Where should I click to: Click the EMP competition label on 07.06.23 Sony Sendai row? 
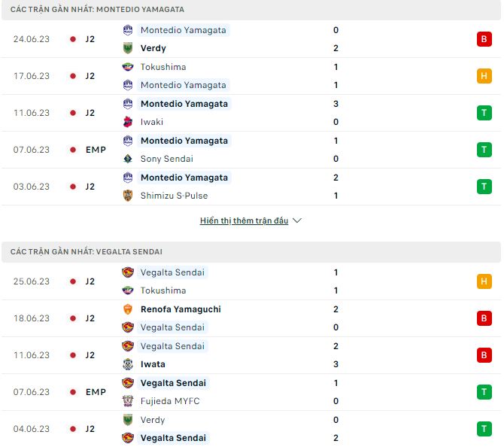click(96, 150)
